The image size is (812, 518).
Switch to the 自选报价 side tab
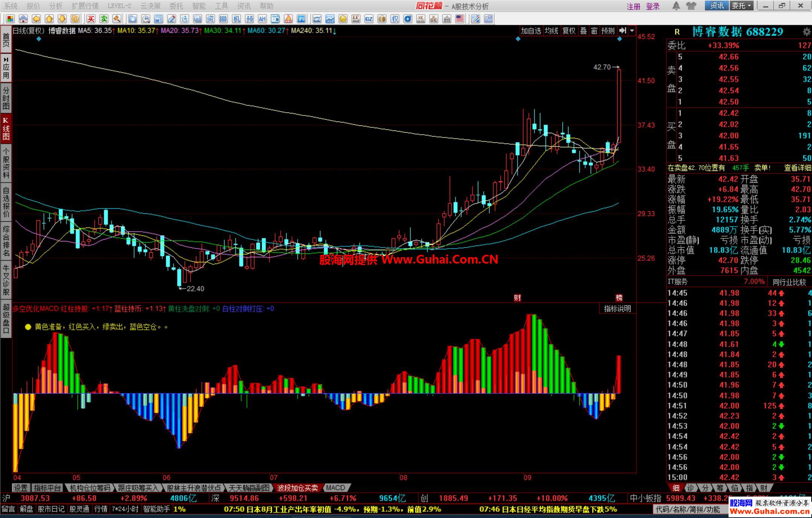click(x=6, y=202)
